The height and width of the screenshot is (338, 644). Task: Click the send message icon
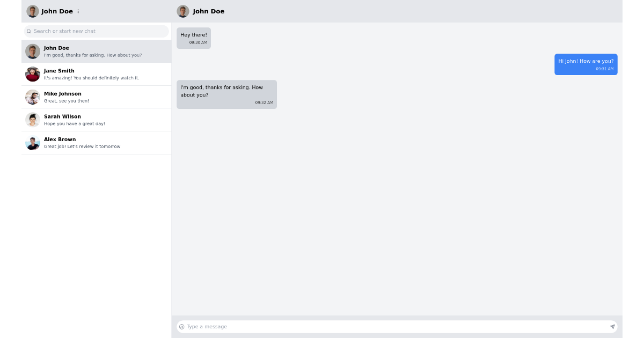(x=612, y=326)
